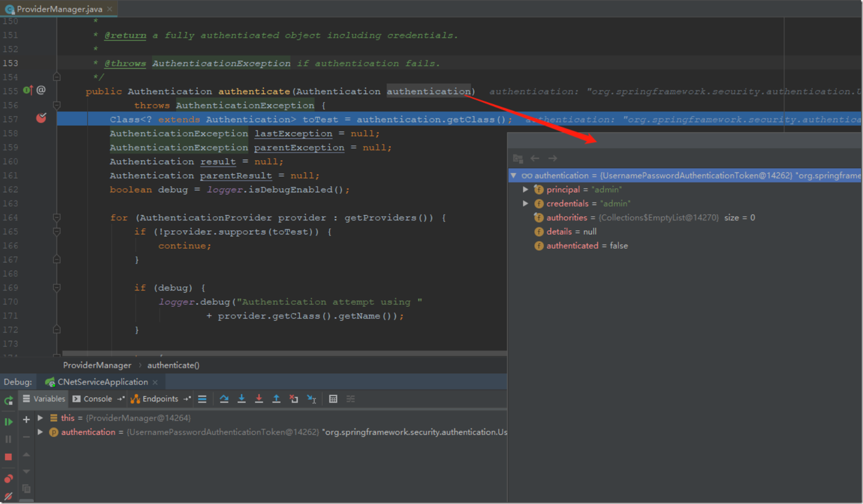Click the Drop Frame icon
The width and height of the screenshot is (863, 504).
point(294,399)
